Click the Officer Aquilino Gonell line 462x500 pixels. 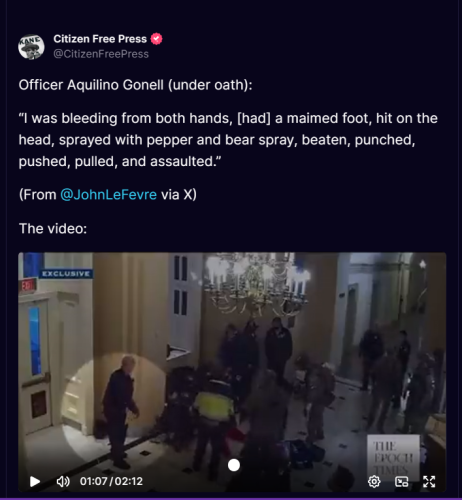(135, 85)
